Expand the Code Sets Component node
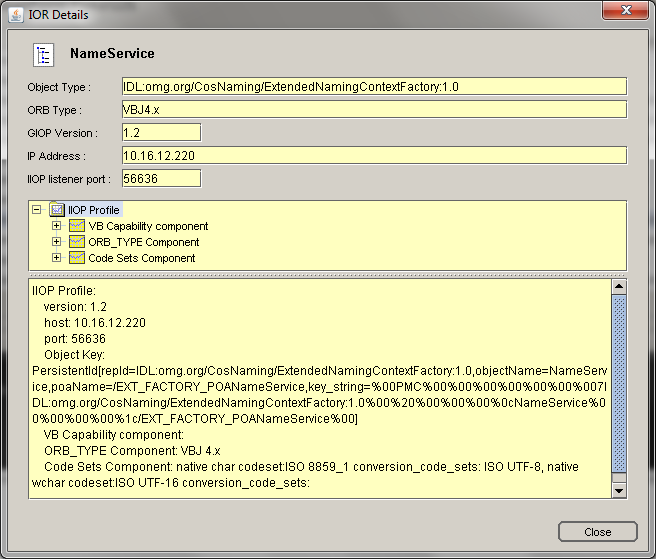The image size is (656, 559). point(56,257)
